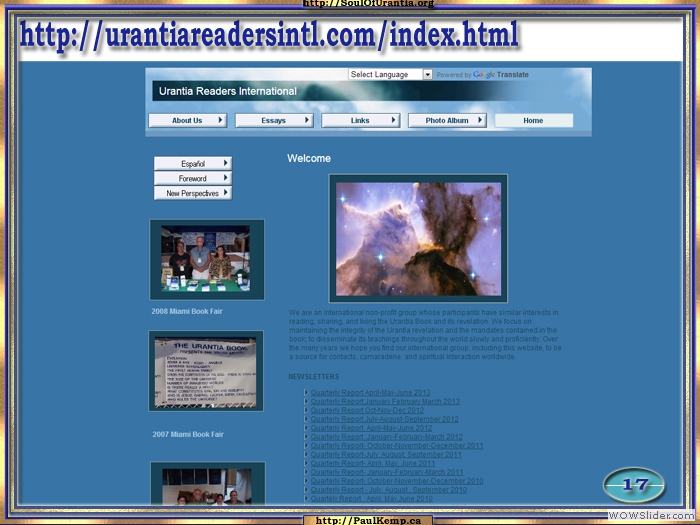Open Quarterly Report Oct-Nov-Dec 2012

pos(367,410)
